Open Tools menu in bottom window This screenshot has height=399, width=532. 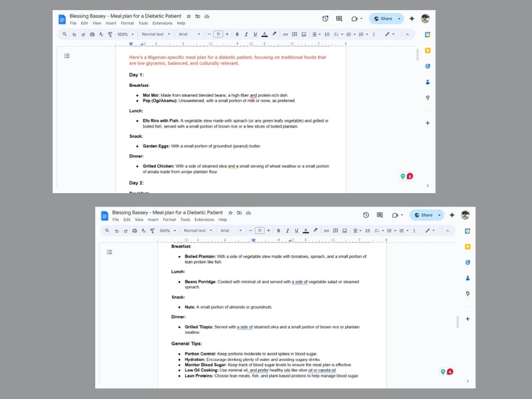pos(185,220)
